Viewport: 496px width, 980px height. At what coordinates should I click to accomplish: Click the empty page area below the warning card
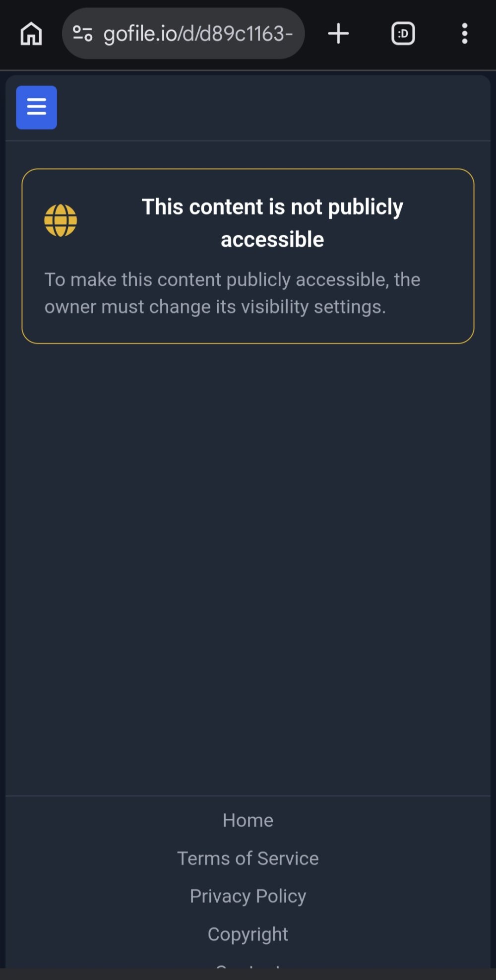248,566
